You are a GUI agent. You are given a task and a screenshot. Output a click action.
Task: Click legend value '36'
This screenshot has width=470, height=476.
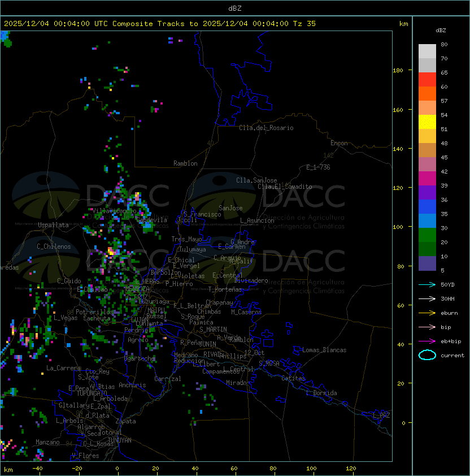pyautogui.click(x=444, y=200)
